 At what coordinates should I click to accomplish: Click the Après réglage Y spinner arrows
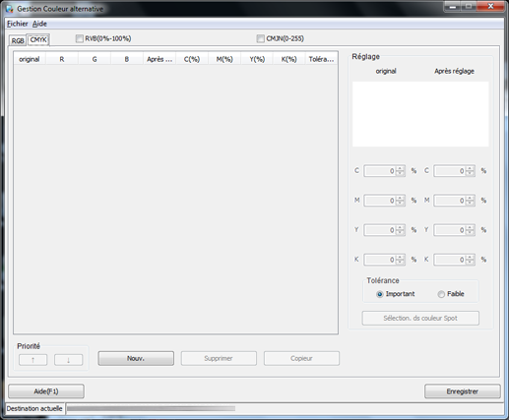click(x=470, y=230)
